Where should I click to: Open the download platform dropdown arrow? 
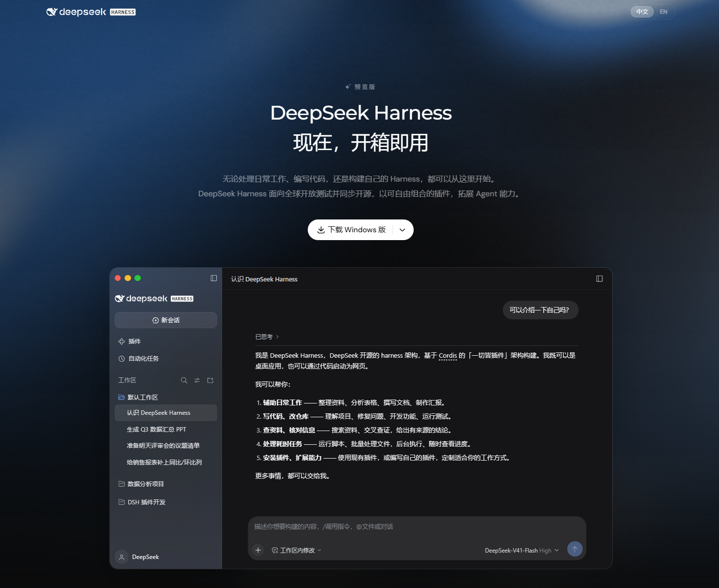[x=402, y=230]
